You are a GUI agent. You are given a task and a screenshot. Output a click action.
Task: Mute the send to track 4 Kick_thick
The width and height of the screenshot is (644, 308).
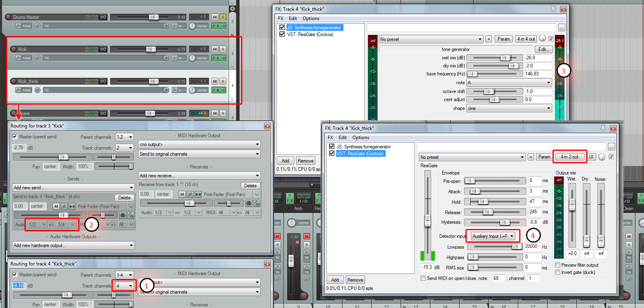point(56,206)
